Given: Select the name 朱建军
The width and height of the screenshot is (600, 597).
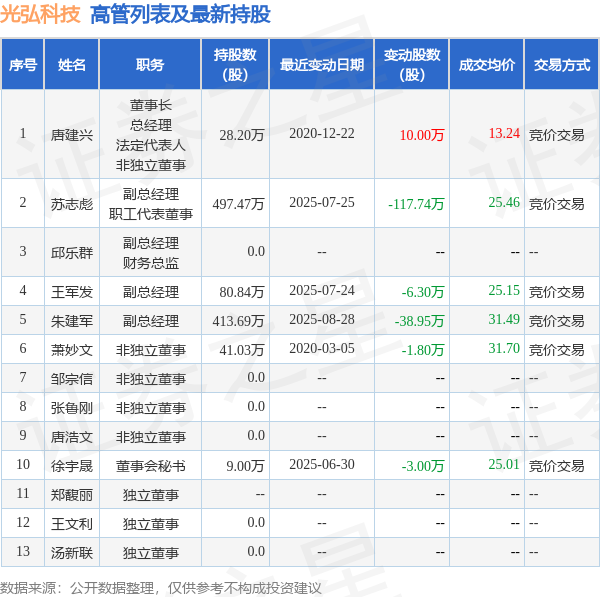Looking at the screenshot, I should click(x=72, y=321).
